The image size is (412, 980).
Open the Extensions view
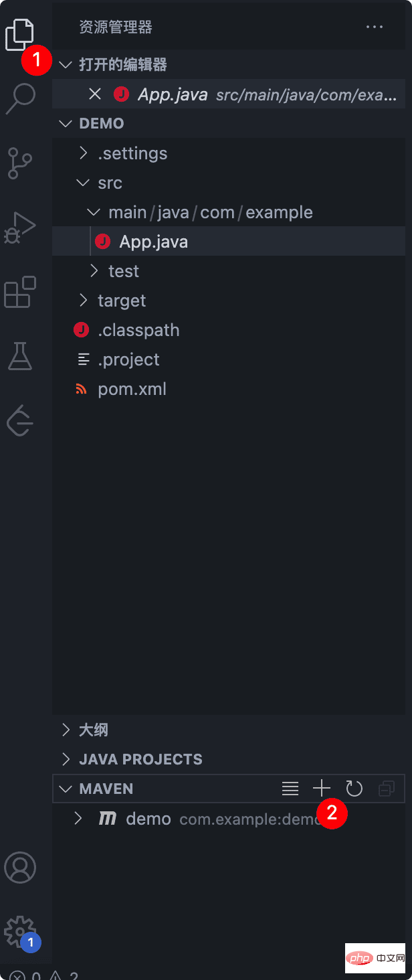(x=20, y=292)
